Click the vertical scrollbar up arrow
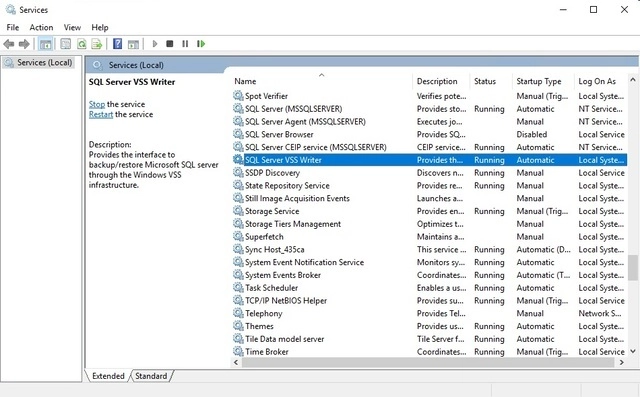 [x=633, y=80]
